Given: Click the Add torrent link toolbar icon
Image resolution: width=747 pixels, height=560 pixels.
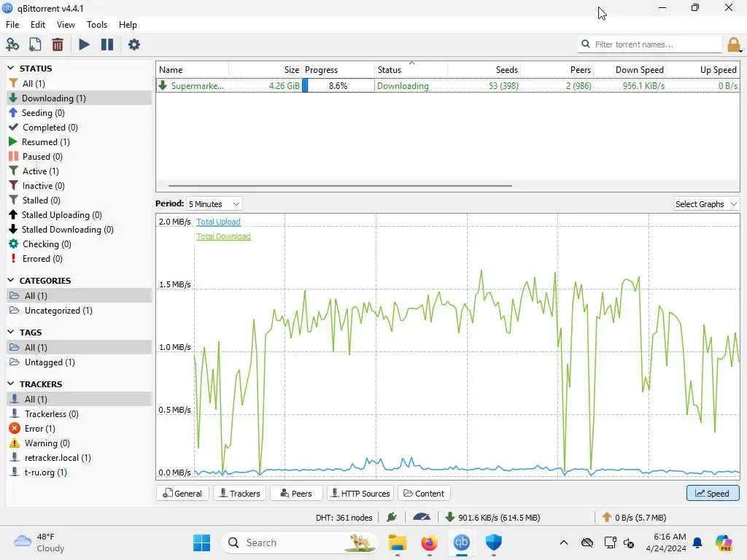Looking at the screenshot, I should click(12, 44).
